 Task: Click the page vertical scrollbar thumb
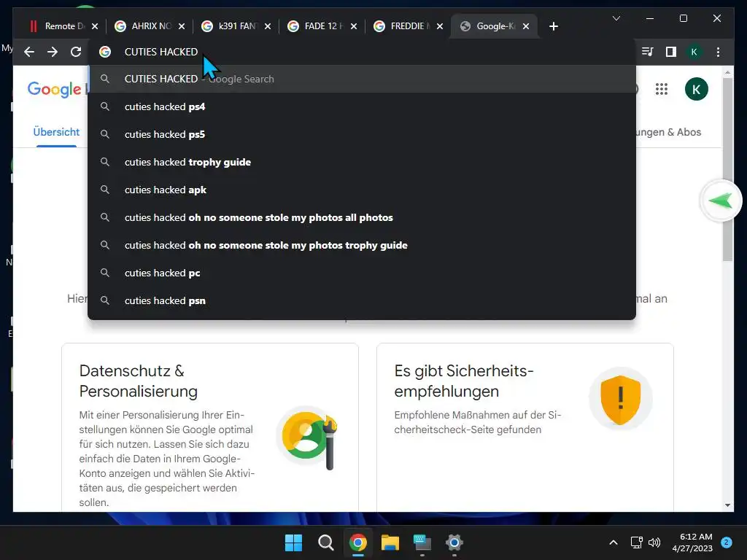click(x=727, y=169)
